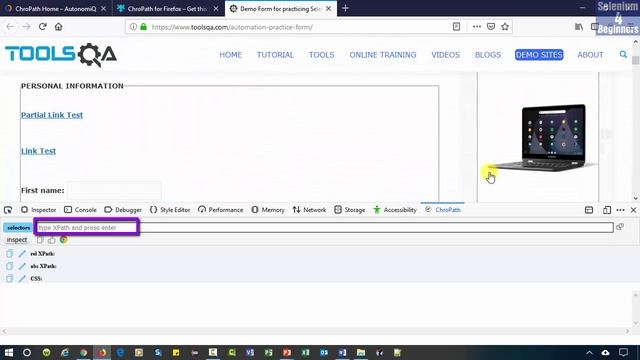Open page actions three-dot menu
This screenshot has height=360, width=640.
coord(476,27)
